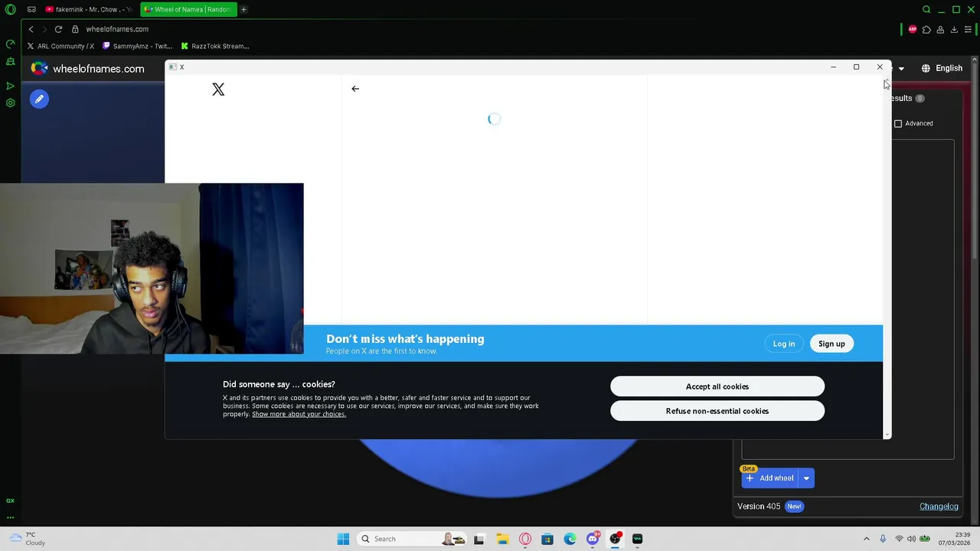Image resolution: width=980 pixels, height=551 pixels.
Task: Open the English language selector
Action: point(942,68)
